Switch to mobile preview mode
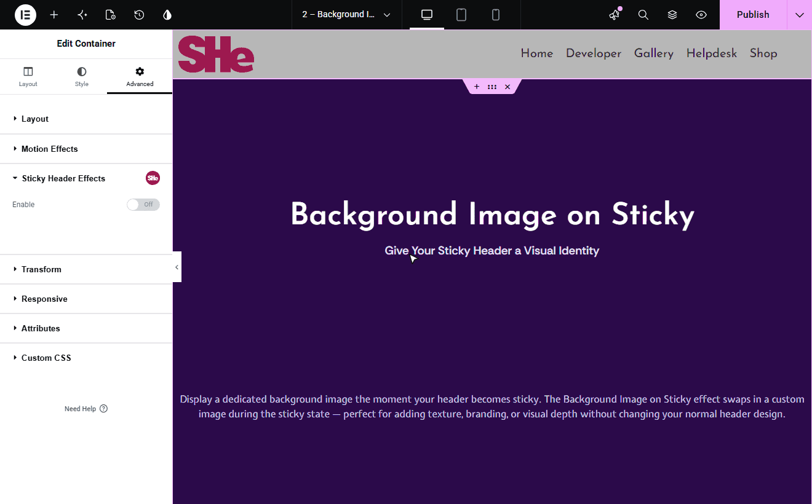The height and width of the screenshot is (504, 812). [x=496, y=15]
